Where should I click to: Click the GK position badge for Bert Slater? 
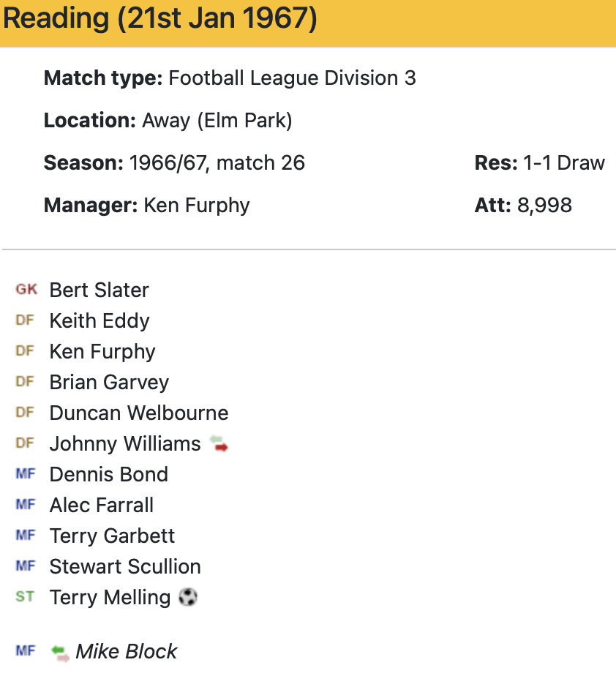pos(26,290)
